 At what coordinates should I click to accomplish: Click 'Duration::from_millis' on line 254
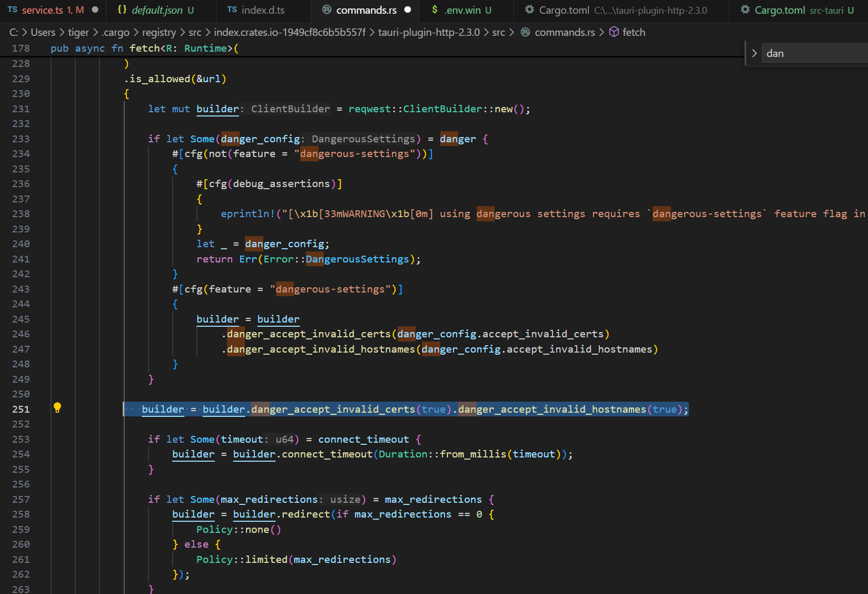pyautogui.click(x=442, y=454)
